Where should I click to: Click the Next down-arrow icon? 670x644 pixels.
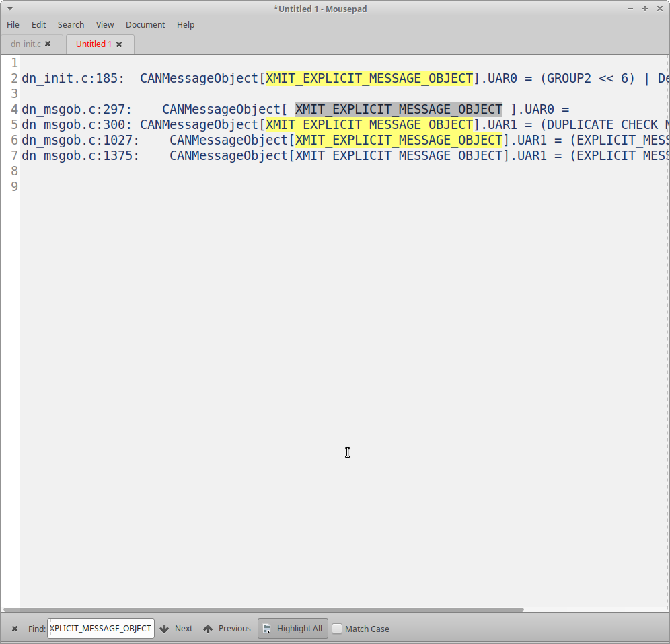pyautogui.click(x=164, y=629)
